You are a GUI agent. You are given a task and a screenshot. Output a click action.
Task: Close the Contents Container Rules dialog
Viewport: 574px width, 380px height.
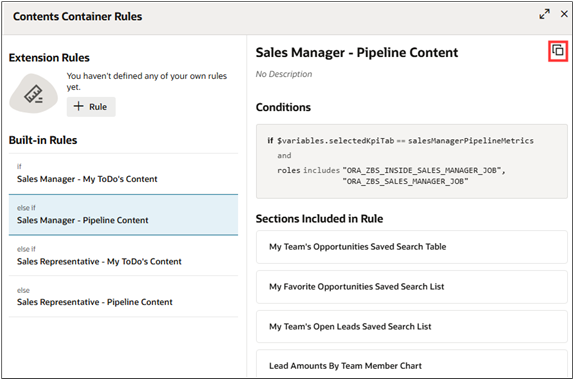564,14
